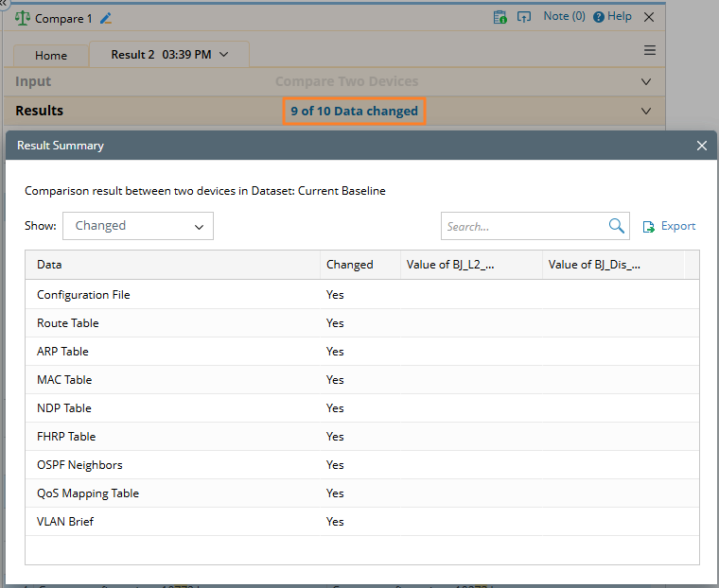The height and width of the screenshot is (588, 719).
Task: Sort by the Changed column header
Action: point(350,265)
